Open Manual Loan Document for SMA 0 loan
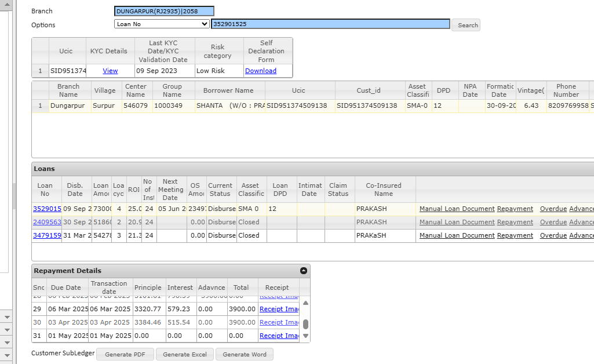The height and width of the screenshot is (364, 594). pos(457,209)
